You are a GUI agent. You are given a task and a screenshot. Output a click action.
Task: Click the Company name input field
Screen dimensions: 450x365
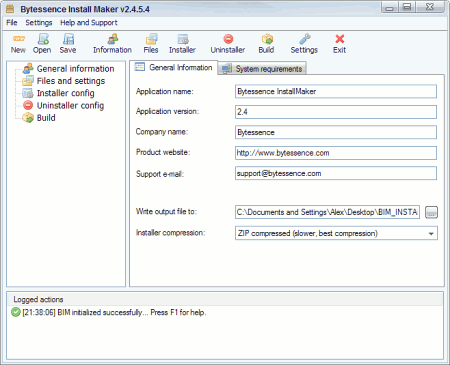(x=336, y=132)
